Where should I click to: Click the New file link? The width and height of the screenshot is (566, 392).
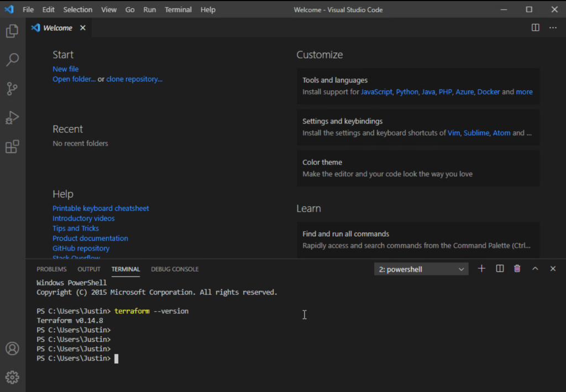(65, 69)
